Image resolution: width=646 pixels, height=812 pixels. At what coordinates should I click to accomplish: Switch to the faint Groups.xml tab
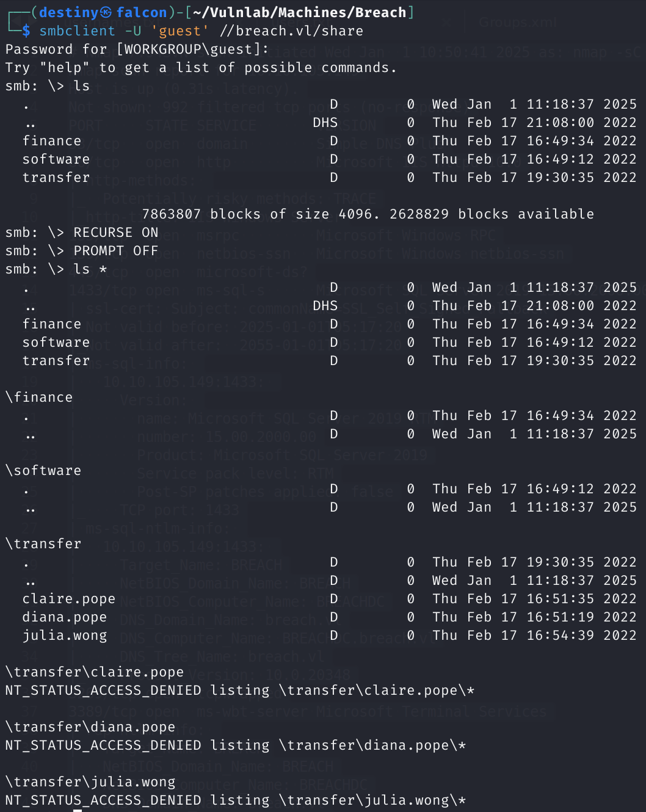[x=517, y=23]
